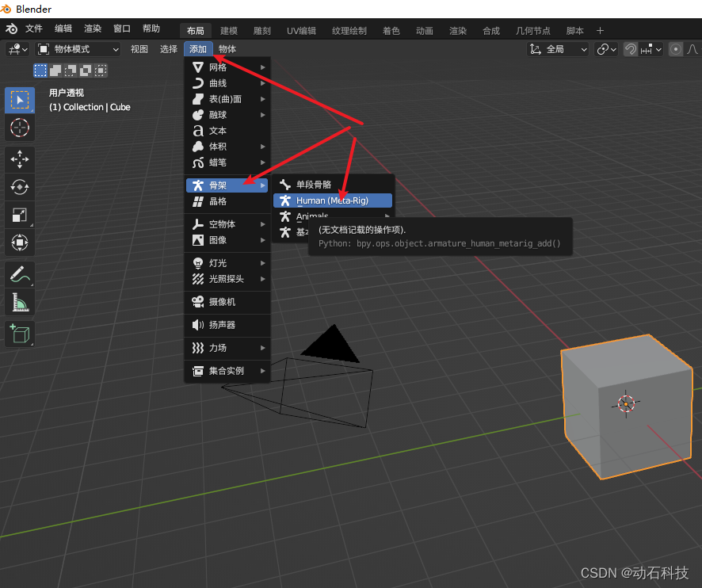Toggle proportional editing

pyautogui.click(x=676, y=49)
